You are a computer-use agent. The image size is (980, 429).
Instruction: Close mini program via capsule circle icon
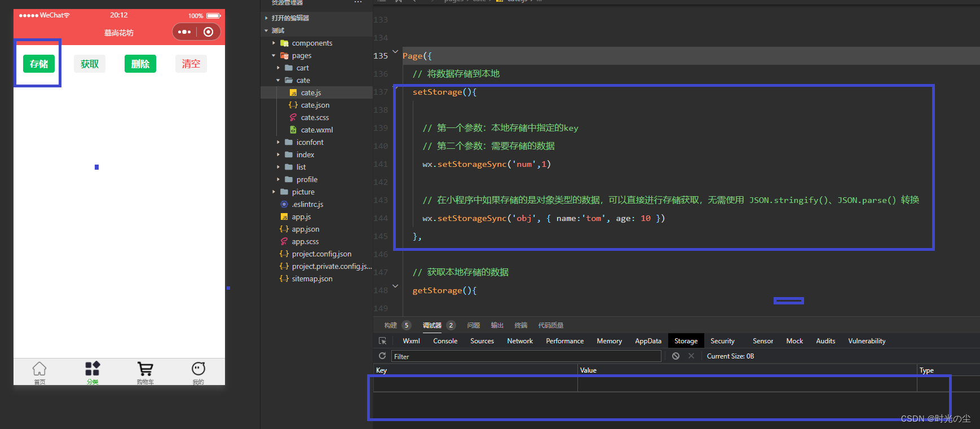click(x=209, y=32)
